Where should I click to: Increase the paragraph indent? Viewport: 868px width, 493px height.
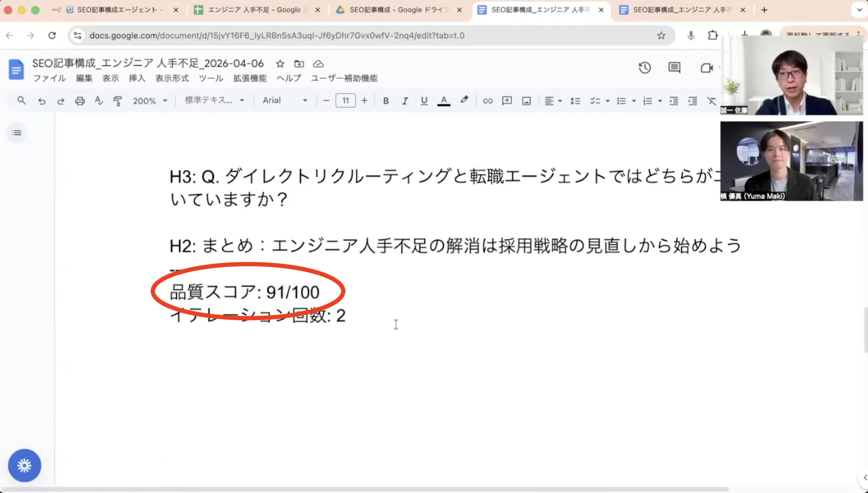[x=693, y=101]
